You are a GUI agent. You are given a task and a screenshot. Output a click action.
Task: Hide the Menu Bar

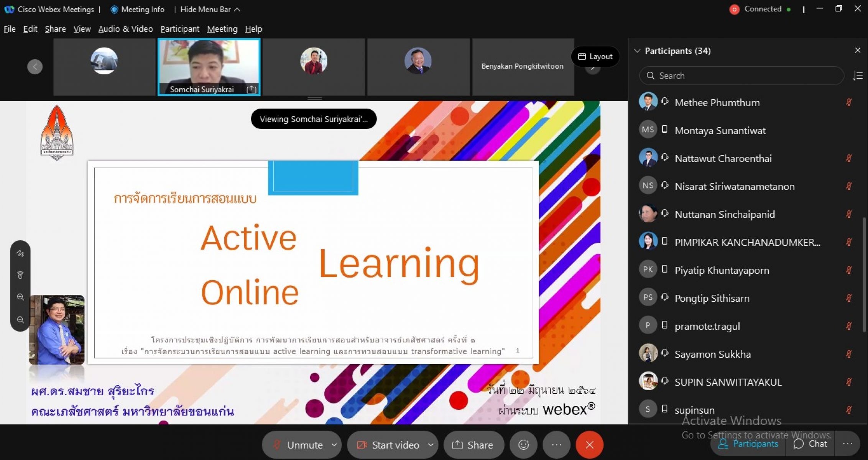pyautogui.click(x=210, y=9)
